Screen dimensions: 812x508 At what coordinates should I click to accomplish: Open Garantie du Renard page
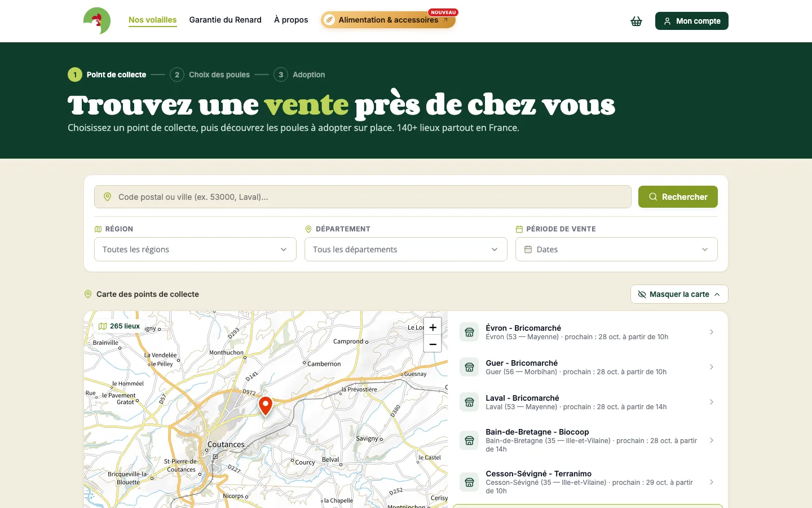click(x=226, y=20)
